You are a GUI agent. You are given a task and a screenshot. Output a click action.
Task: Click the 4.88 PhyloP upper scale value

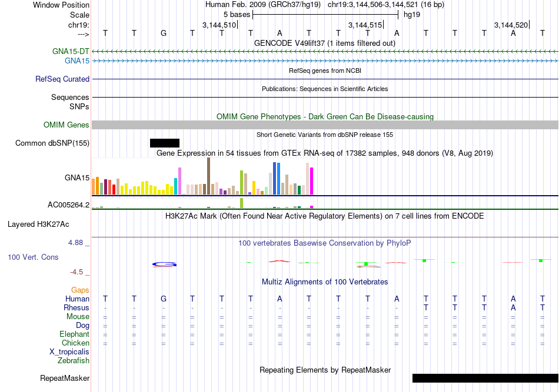click(75, 243)
